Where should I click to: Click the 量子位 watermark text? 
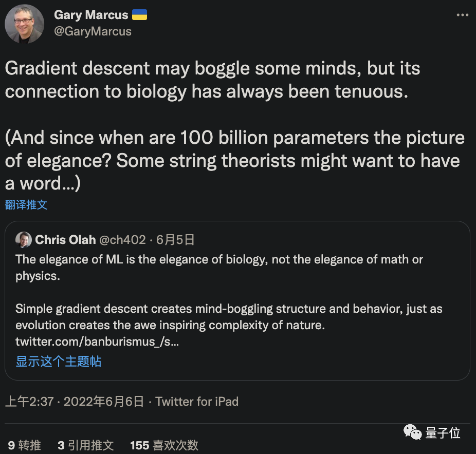click(443, 433)
